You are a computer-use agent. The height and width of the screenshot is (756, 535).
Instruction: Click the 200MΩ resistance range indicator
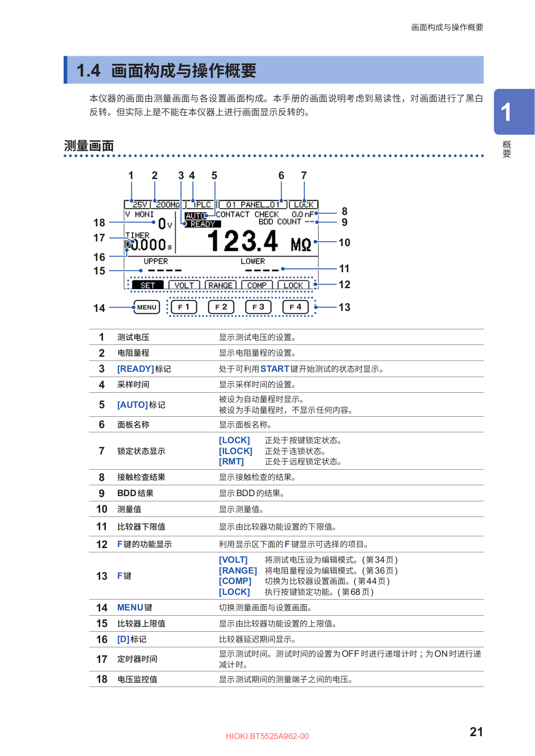pyautogui.click(x=167, y=205)
